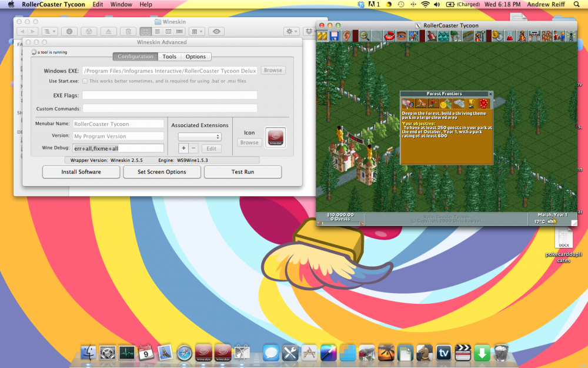588x368 pixels.
Task: Select the water adjustment tool
Action: [x=443, y=37]
